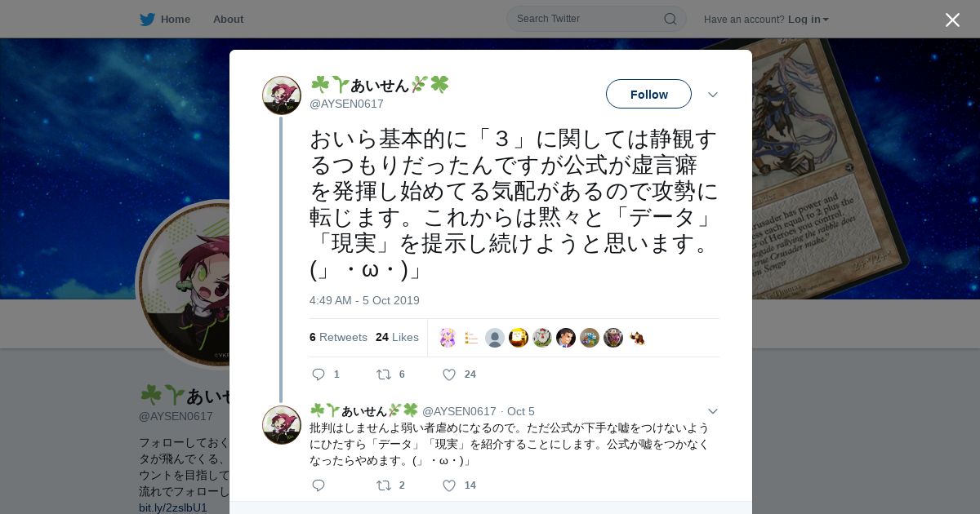Like the main tweet with 24 likes

coord(448,374)
